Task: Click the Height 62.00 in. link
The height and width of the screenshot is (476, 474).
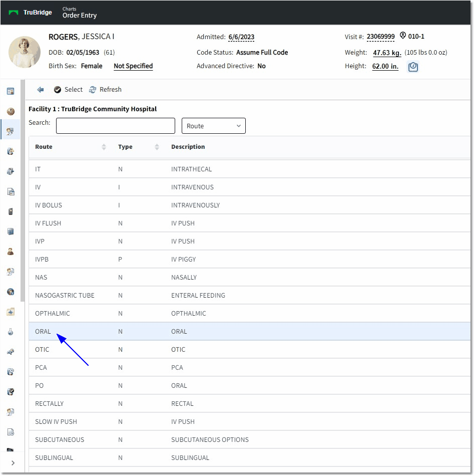Action: 385,66
